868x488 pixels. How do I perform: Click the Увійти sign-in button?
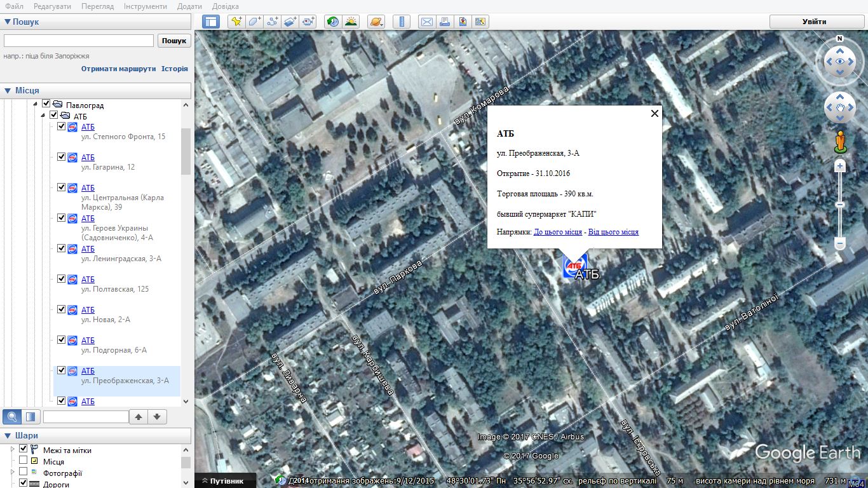click(814, 22)
